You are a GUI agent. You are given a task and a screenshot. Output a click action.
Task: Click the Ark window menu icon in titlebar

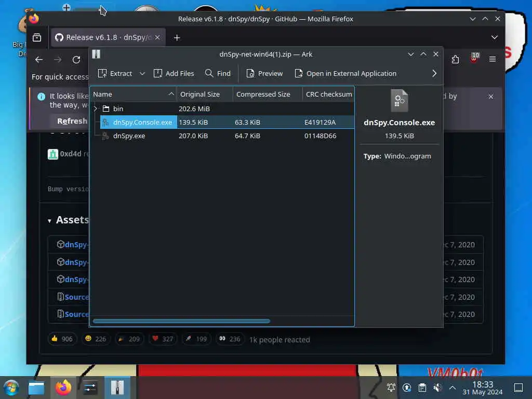click(x=96, y=54)
